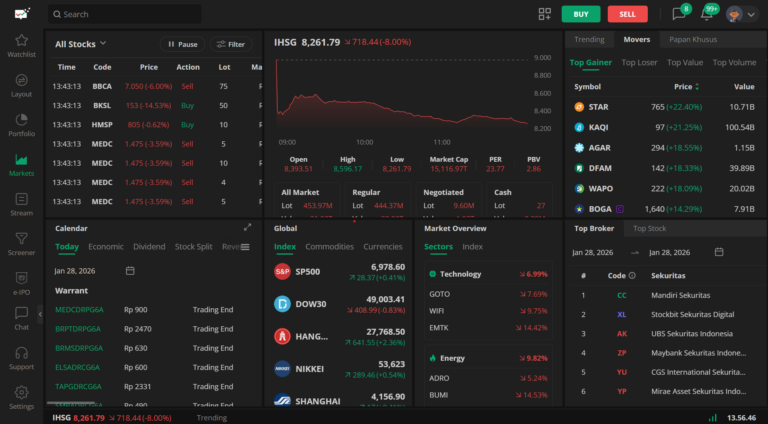Open the e-IPO section
Viewport: 768px width, 424px height.
tap(21, 284)
